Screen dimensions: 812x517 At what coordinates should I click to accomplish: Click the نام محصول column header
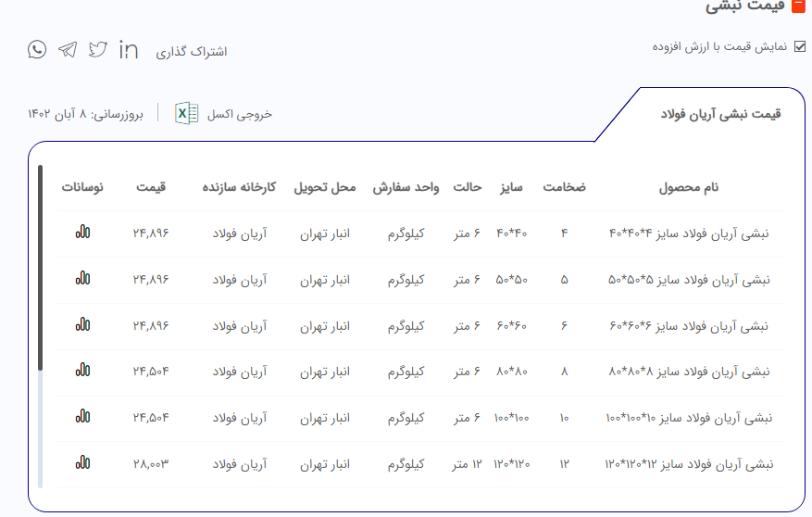pos(688,187)
